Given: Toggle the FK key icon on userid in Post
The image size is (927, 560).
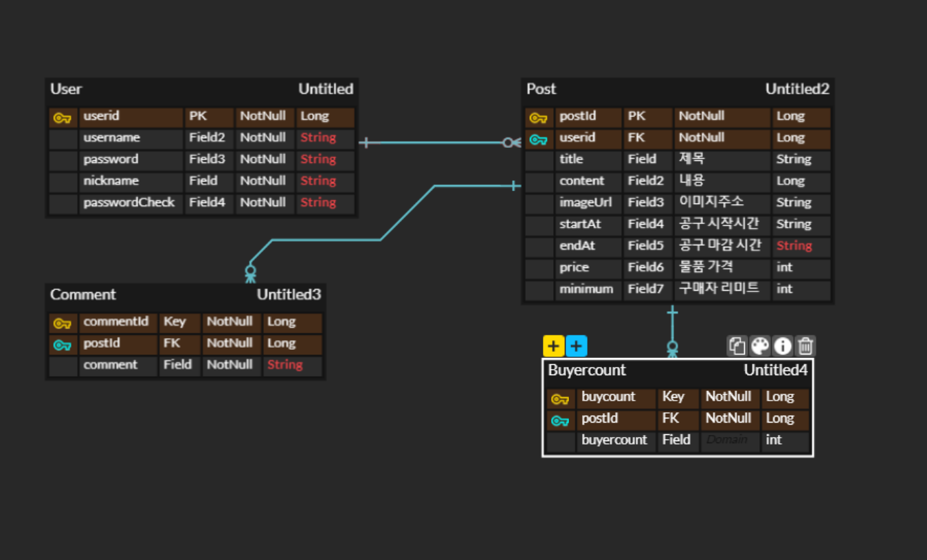Looking at the screenshot, I should (538, 139).
